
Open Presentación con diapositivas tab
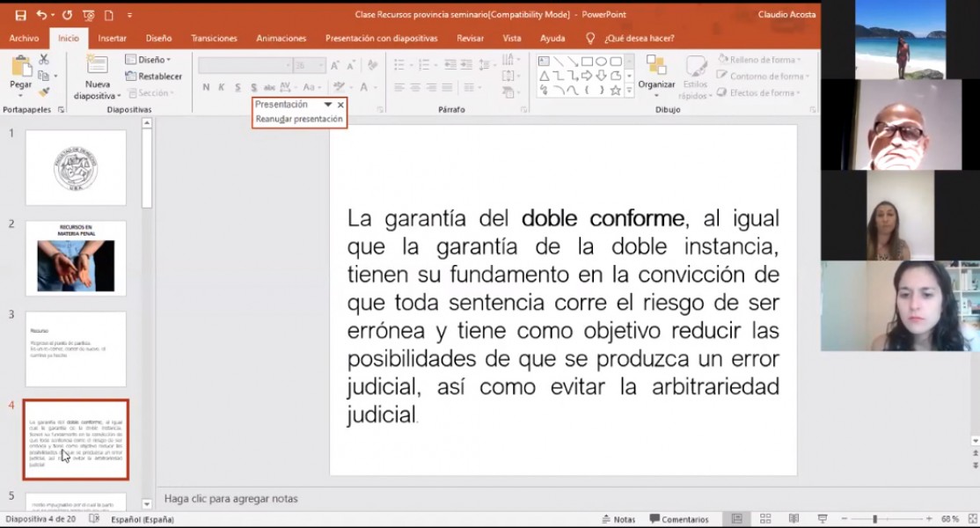[381, 38]
